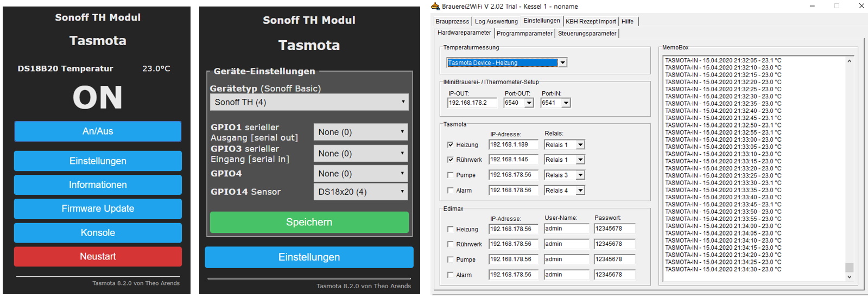Toggle the Tasmota Heizung checkbox

pos(450,145)
